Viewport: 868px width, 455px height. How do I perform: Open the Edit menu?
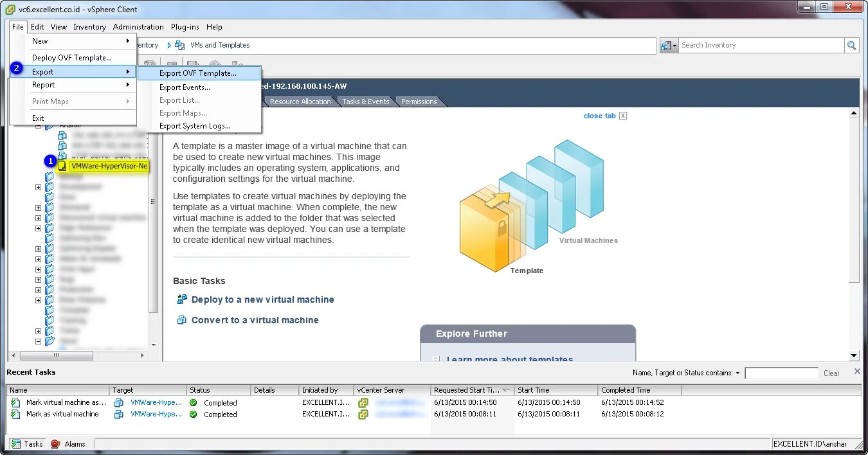tap(37, 27)
